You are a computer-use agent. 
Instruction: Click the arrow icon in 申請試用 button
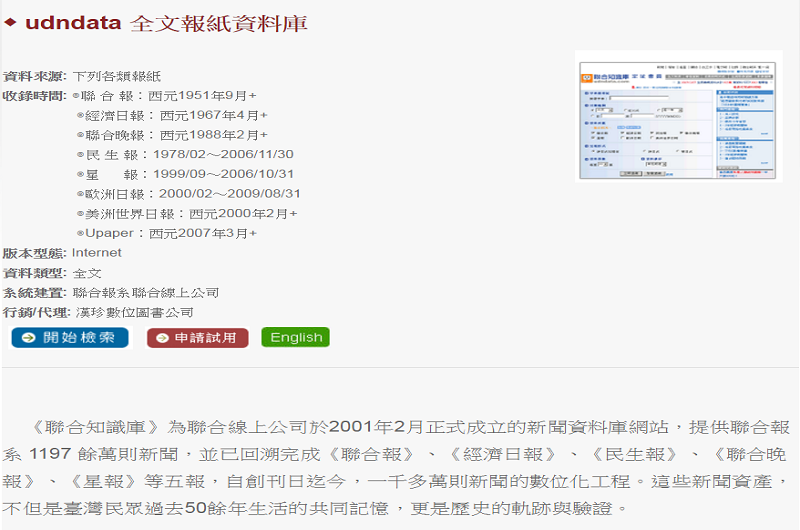(x=162, y=338)
